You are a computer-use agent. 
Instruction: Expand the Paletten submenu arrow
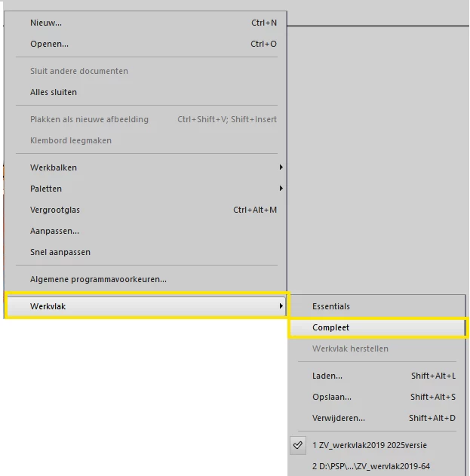tap(281, 189)
